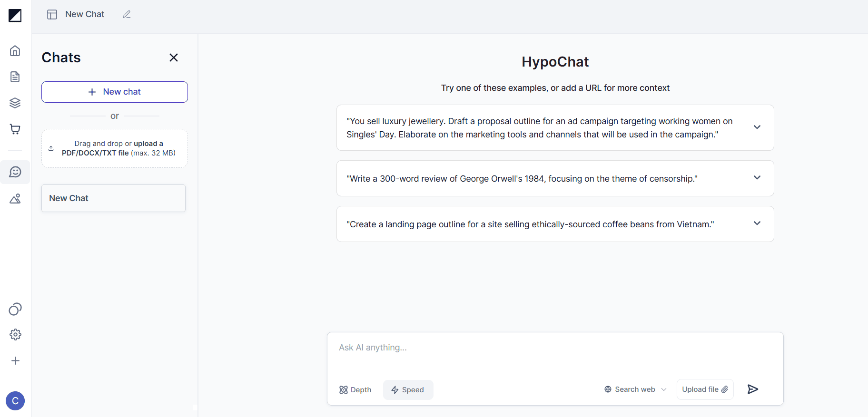Open the settings gear icon

(15, 335)
